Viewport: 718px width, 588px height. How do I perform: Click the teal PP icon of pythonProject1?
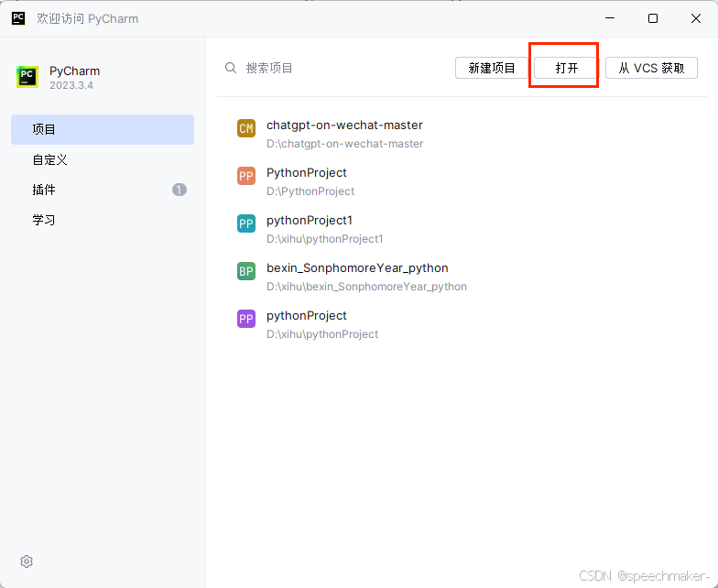pos(246,223)
